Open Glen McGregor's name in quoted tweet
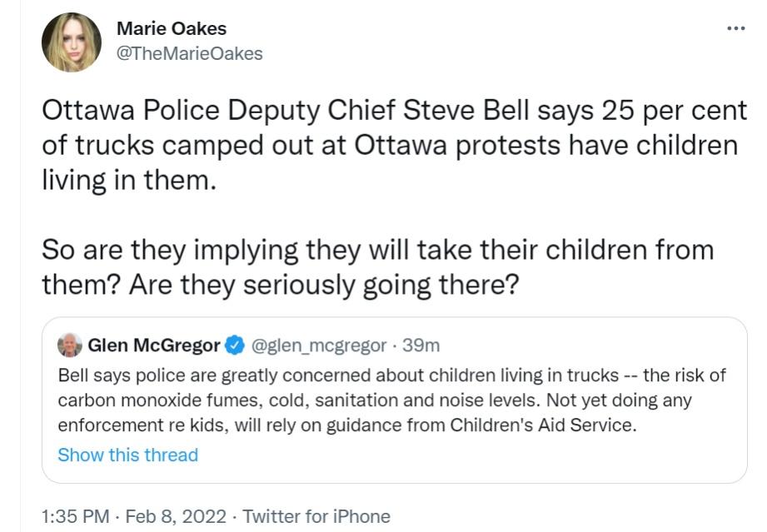Screen dimensions: 767x532 (x=154, y=345)
